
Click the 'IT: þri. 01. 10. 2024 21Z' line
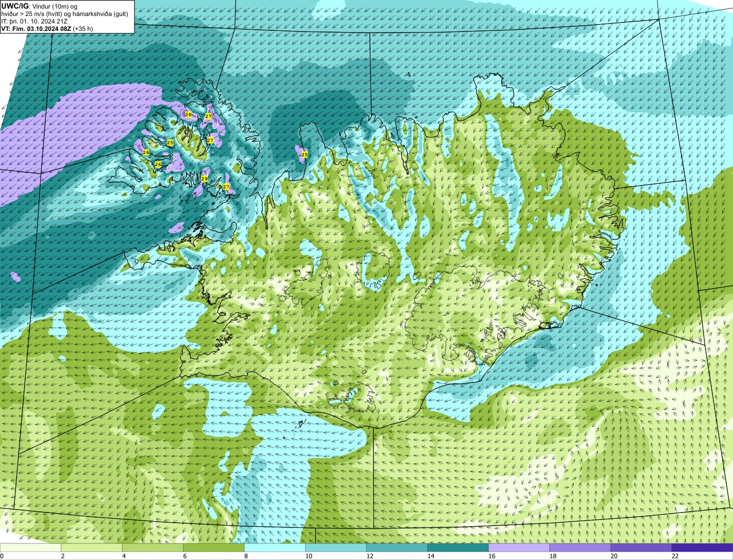tap(34, 21)
